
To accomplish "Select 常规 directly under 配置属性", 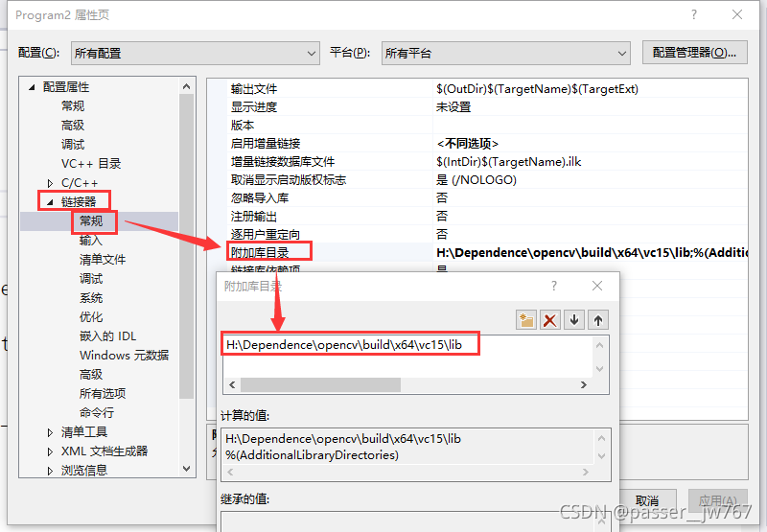I will coord(73,105).
